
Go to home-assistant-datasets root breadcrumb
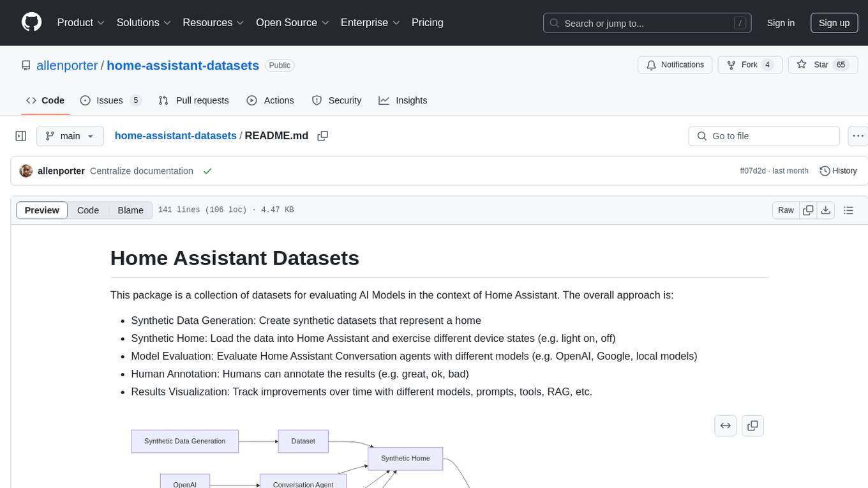[176, 135]
